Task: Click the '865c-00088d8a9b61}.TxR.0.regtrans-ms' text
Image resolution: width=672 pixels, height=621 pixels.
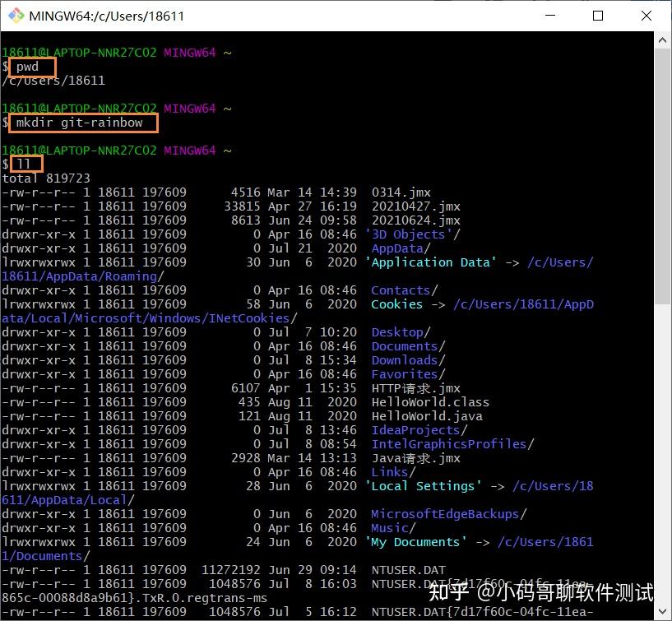Action: click(x=135, y=598)
